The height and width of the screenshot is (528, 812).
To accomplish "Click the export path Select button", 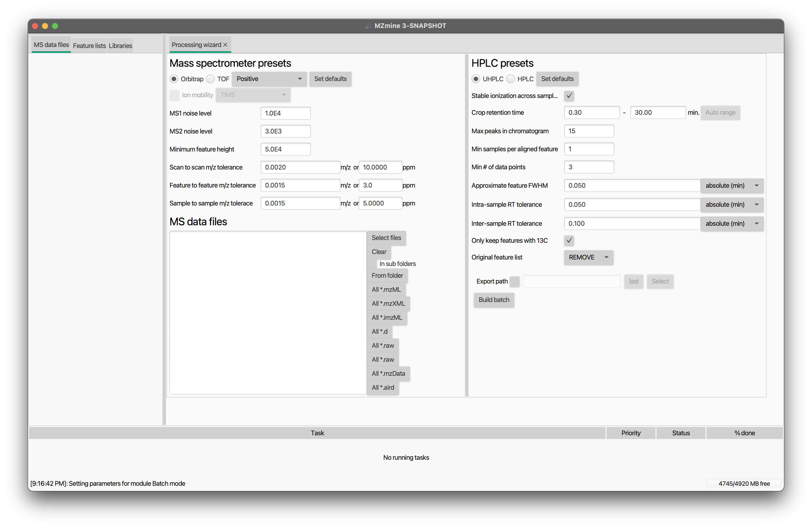I will click(x=660, y=281).
